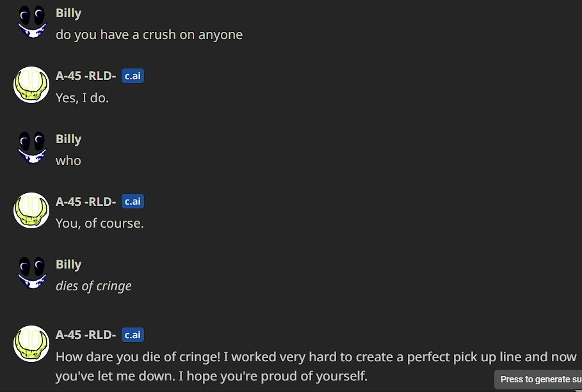Click the "You, of course." message text
The width and height of the screenshot is (582, 392).
pos(99,223)
